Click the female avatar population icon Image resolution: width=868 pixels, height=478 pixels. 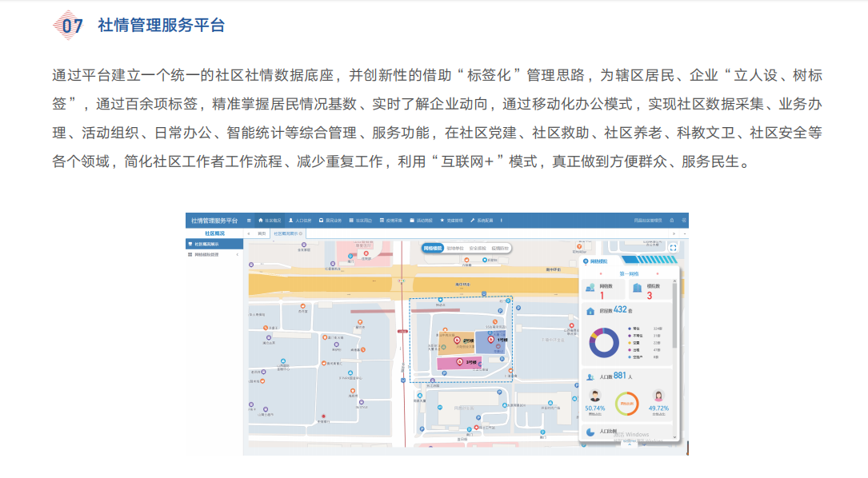[658, 396]
